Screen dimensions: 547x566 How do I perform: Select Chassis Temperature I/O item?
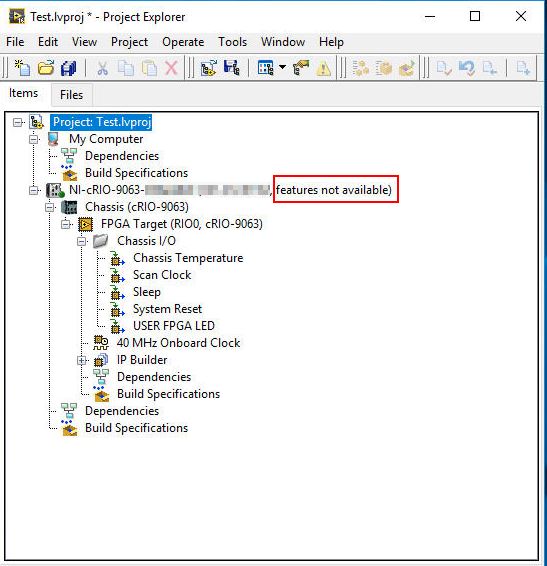point(188,258)
